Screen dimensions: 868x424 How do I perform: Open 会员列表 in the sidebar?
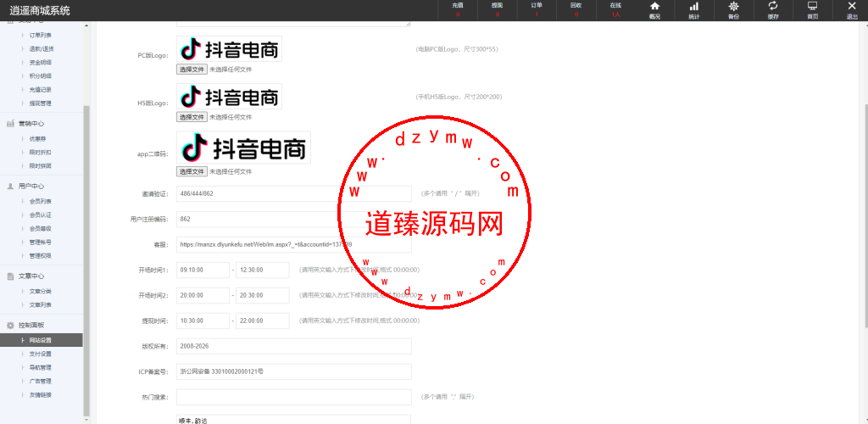(41, 202)
